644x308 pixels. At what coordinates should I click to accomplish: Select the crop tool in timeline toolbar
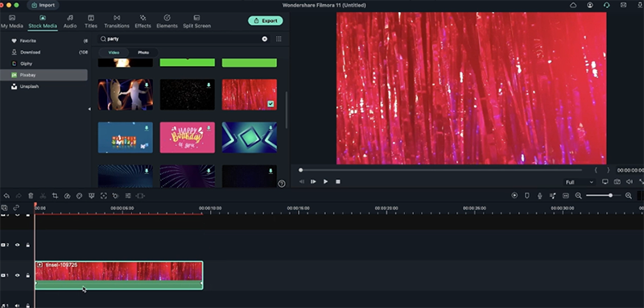pyautogui.click(x=55, y=196)
